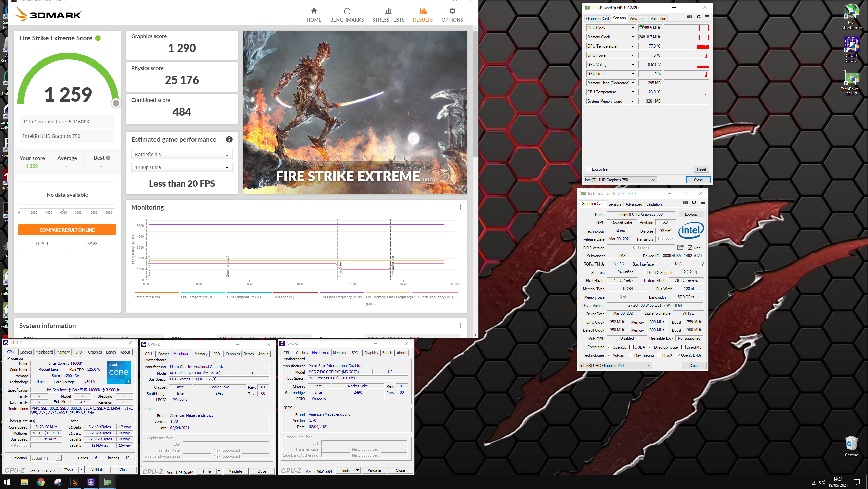Expand the GPU Clock sensor dropdown
The image size is (868, 489).
point(633,28)
